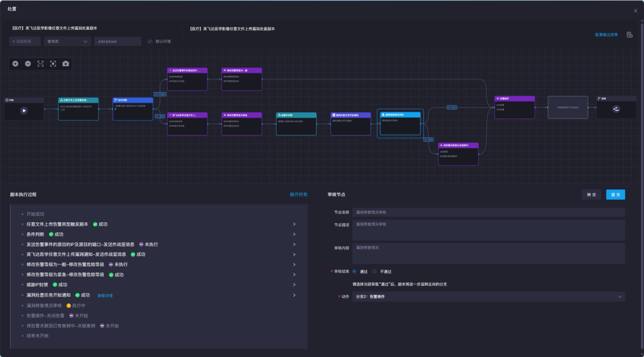The height and width of the screenshot is (357, 644).
Task: Expand 任意文件上传告警类型触发剧本 row
Action: 294,224
